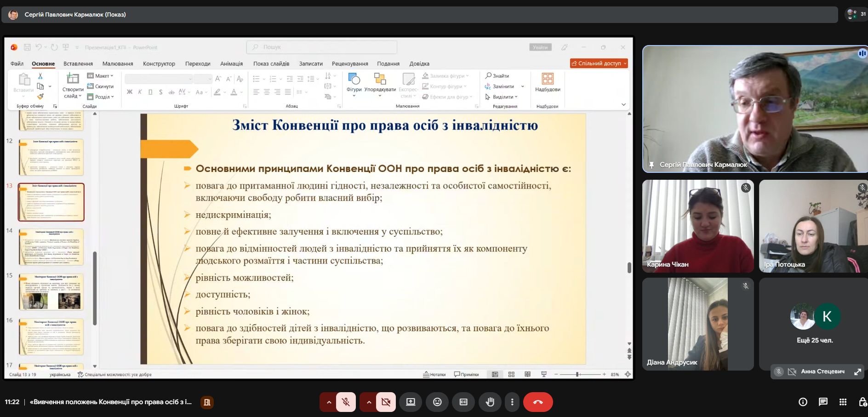Open audio settings arrow beside microphone
The image size is (868, 417).
tap(328, 402)
